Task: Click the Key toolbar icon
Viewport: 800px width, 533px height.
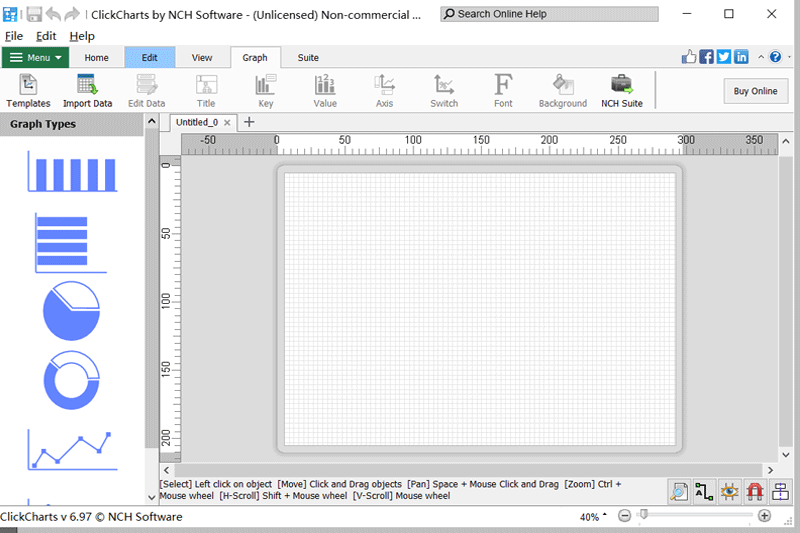Action: (x=265, y=91)
